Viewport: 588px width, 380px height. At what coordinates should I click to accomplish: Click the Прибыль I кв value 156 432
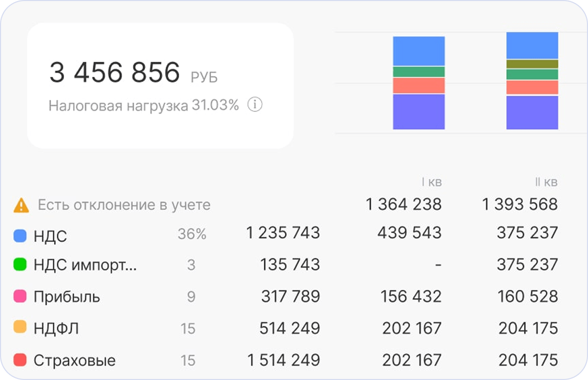(x=411, y=297)
